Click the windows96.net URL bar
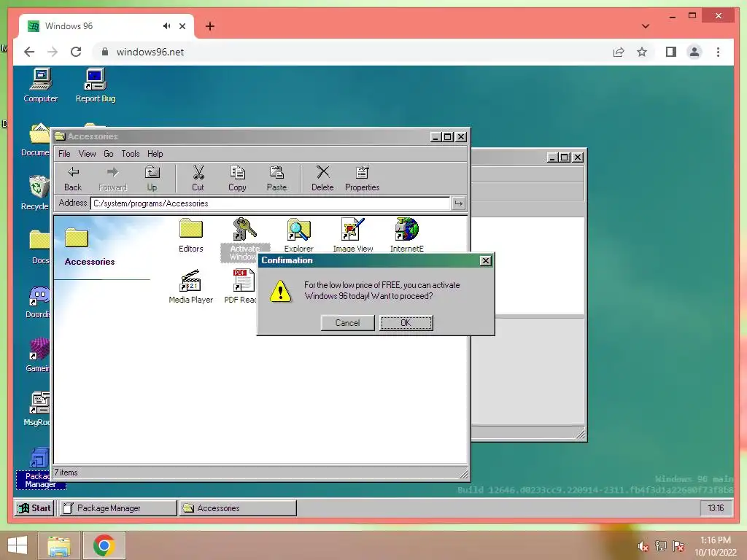 [x=150, y=52]
